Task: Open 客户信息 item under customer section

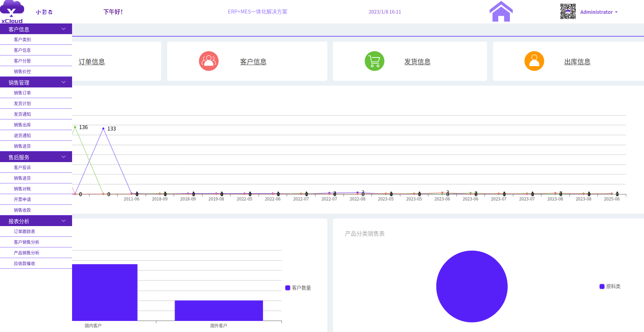Action: coord(36,50)
